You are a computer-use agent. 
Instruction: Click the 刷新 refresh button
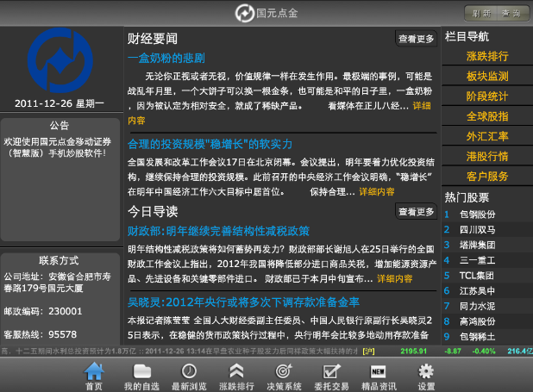tap(481, 13)
